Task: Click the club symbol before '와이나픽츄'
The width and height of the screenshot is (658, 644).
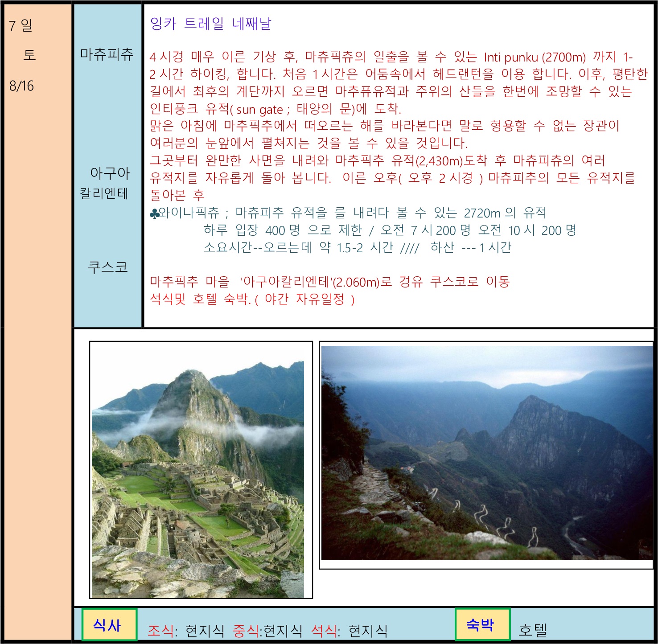Action: tap(154, 214)
